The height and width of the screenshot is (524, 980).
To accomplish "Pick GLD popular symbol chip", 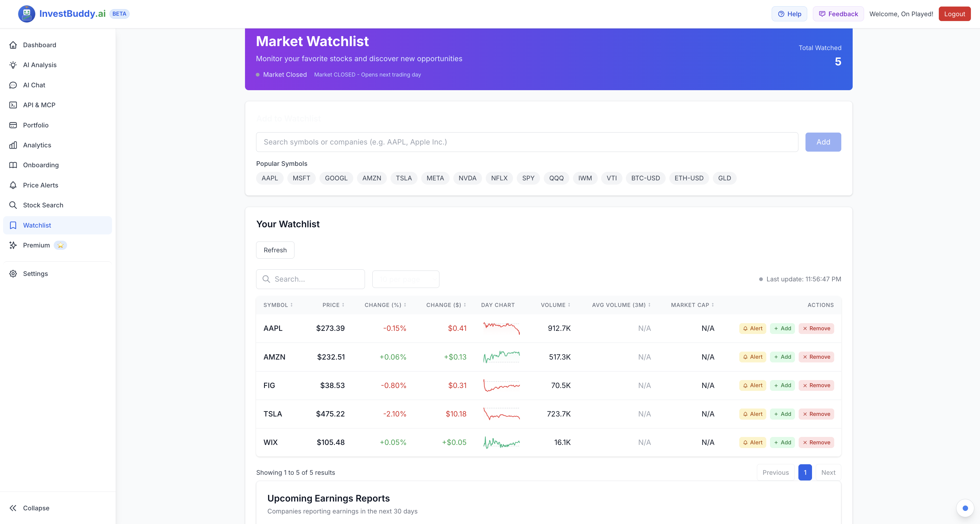I will (724, 178).
